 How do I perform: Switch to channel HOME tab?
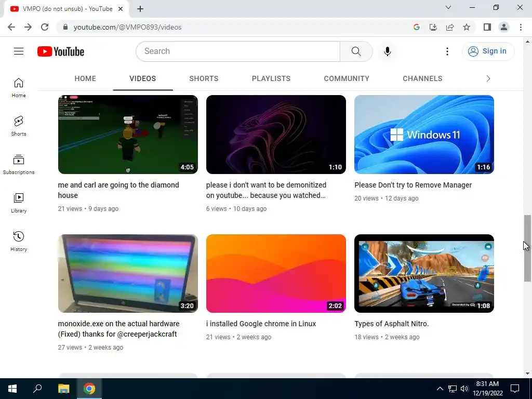coord(85,79)
